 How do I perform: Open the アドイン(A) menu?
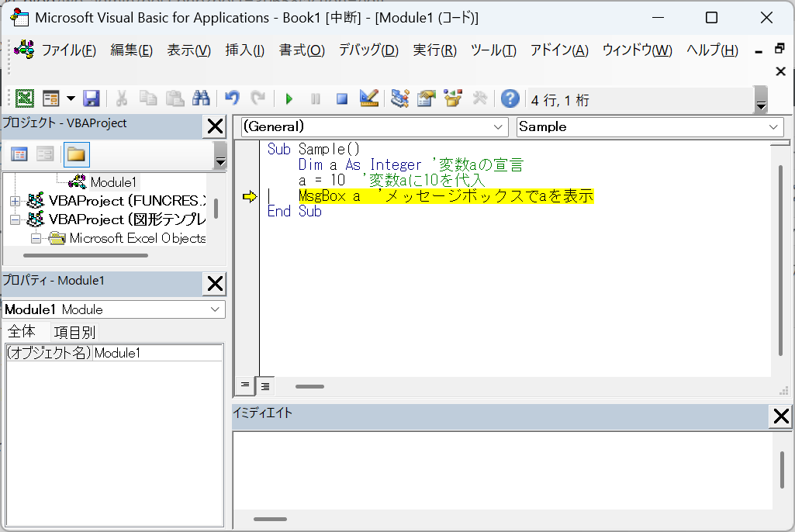coord(559,50)
